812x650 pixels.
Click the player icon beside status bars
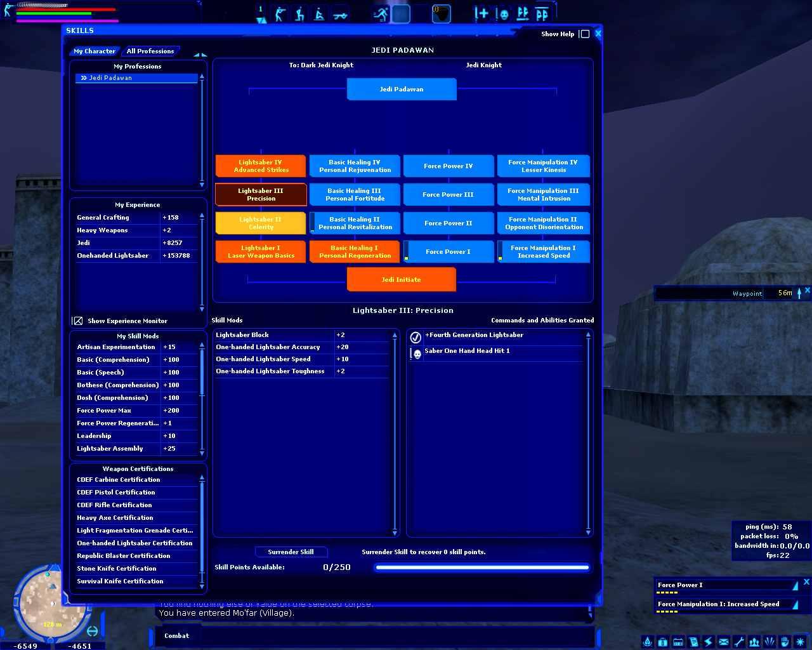(x=8, y=10)
